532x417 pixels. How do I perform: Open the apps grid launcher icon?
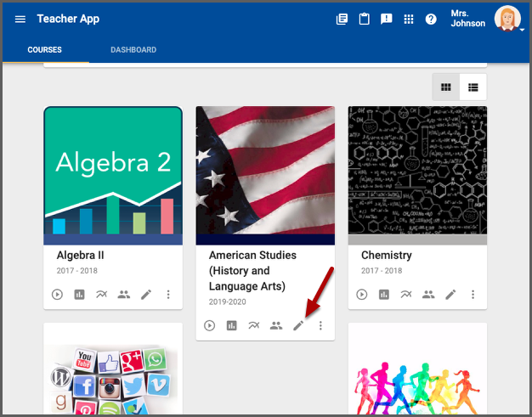409,20
